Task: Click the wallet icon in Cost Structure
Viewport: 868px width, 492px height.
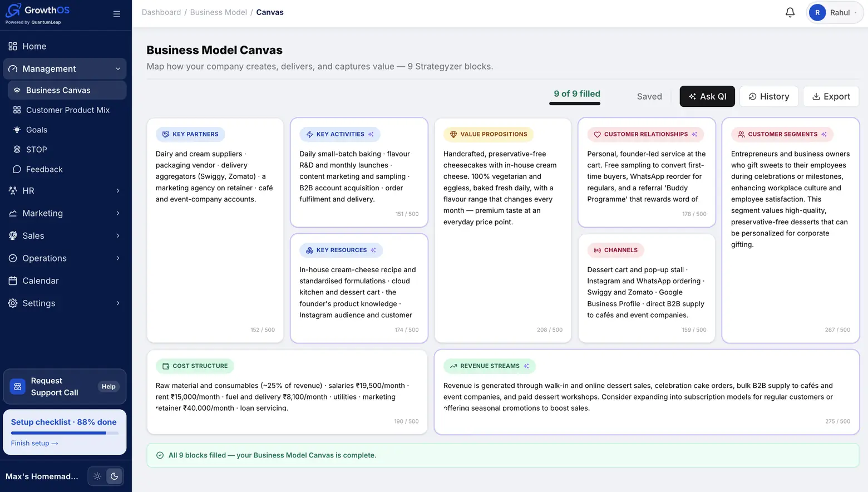Action: click(166, 366)
